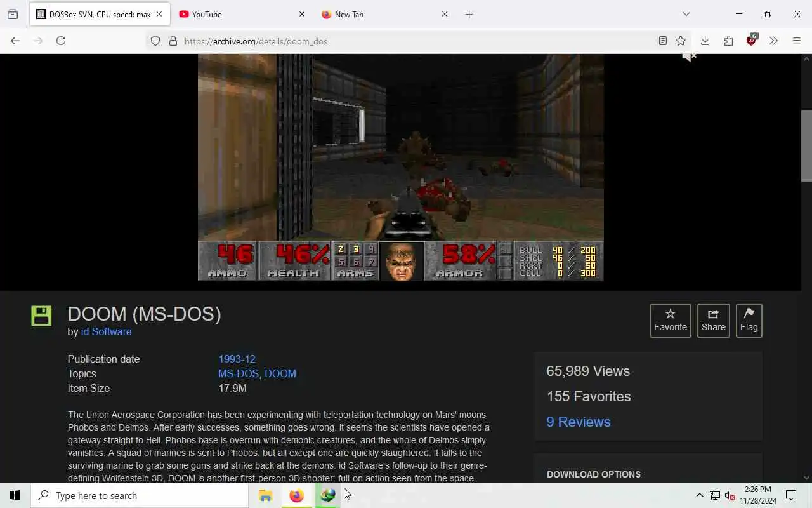Open the network status tray icon
This screenshot has height=508, width=812.
pyautogui.click(x=714, y=495)
